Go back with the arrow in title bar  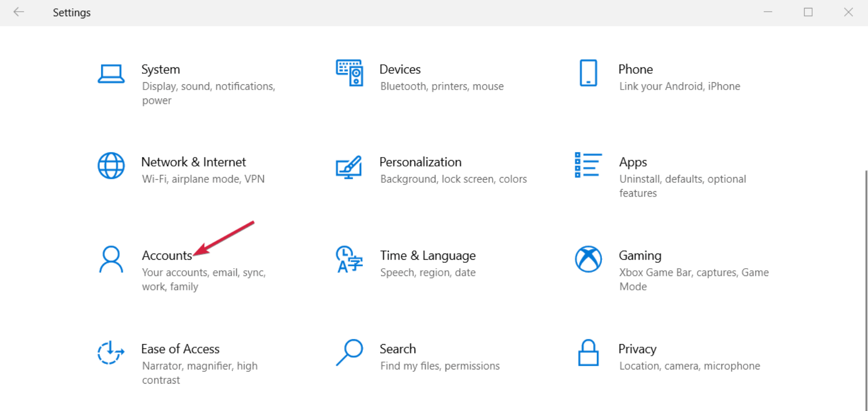point(18,12)
